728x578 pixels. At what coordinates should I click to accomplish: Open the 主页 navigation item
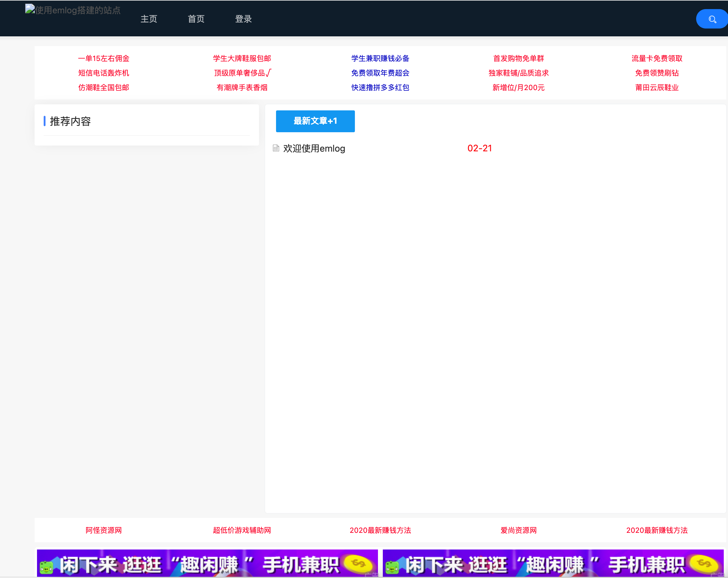click(149, 19)
